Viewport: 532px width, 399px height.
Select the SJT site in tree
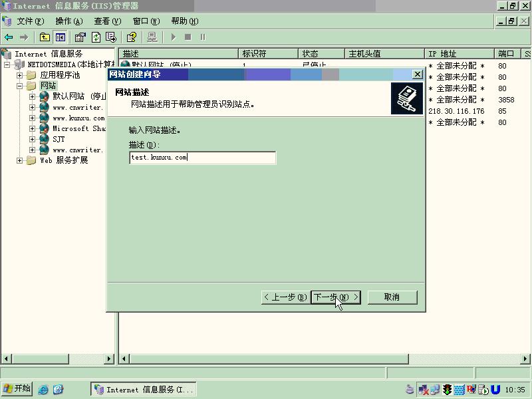(x=59, y=140)
